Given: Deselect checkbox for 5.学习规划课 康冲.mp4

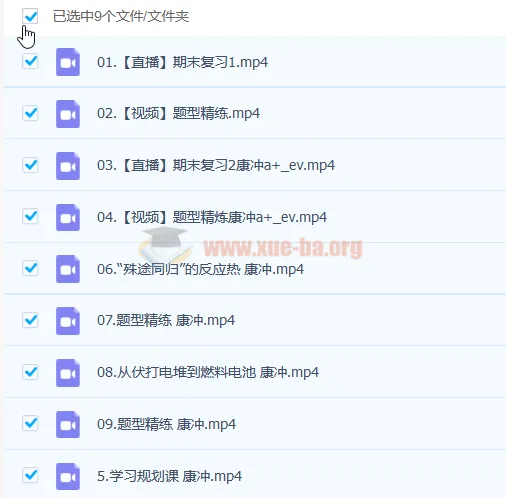Looking at the screenshot, I should point(30,475).
